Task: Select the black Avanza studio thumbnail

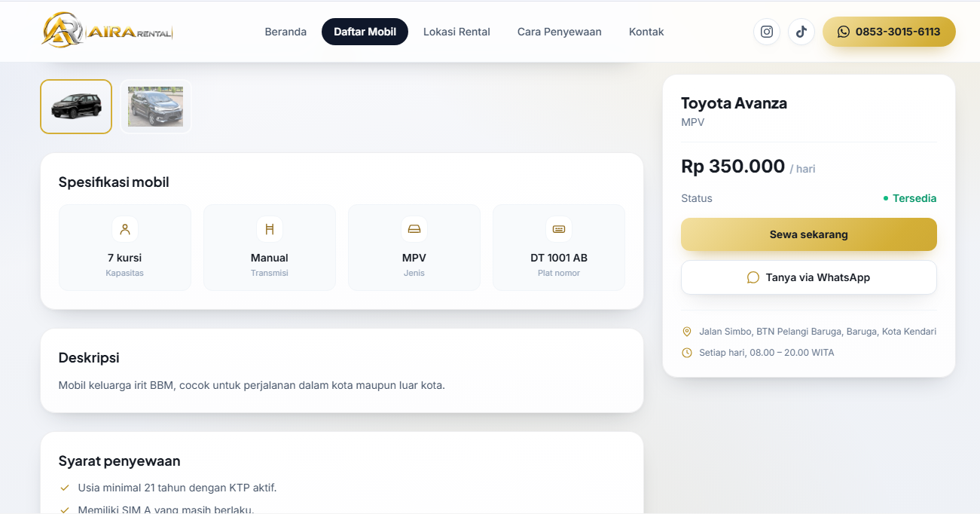Action: (x=76, y=106)
